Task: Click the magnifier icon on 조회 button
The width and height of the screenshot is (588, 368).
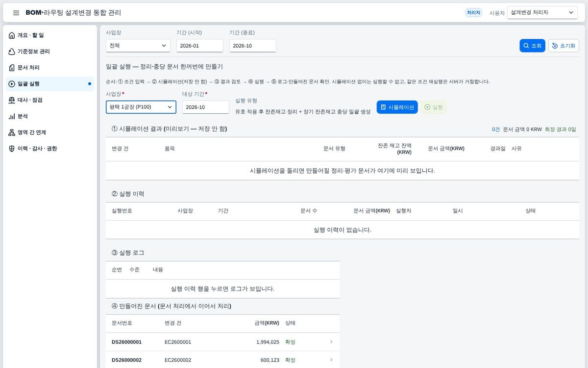Action: (526, 46)
